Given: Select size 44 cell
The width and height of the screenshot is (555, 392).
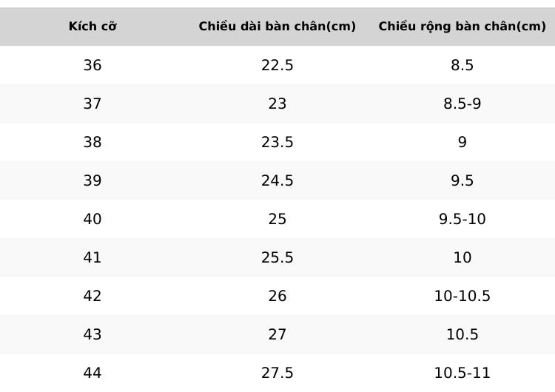Looking at the screenshot, I should [92, 373].
